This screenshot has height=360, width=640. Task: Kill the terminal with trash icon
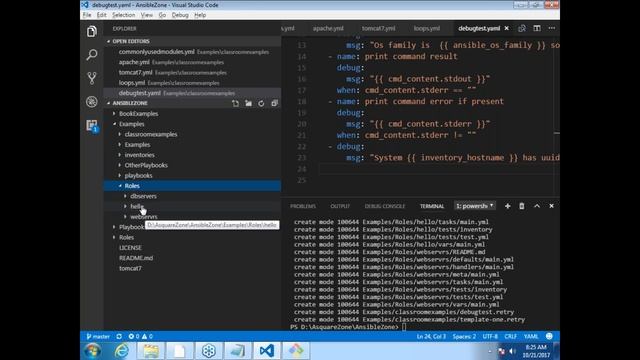522,206
